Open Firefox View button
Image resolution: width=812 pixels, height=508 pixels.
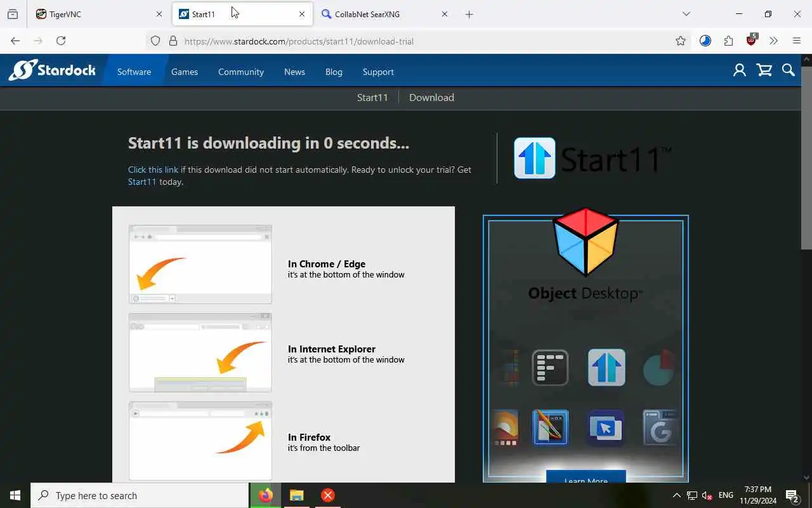point(13,14)
